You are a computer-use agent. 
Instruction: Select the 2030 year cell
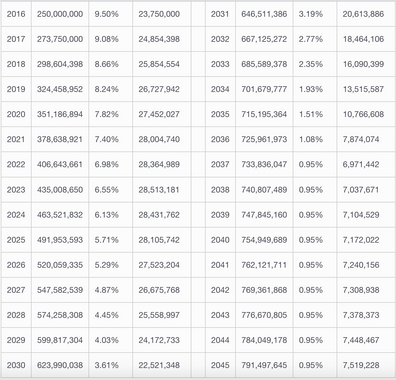tap(16, 365)
